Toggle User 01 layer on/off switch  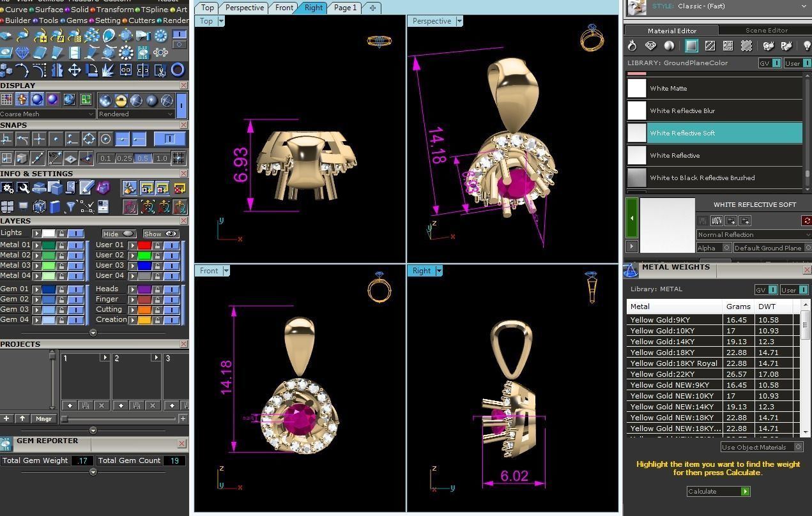[171, 245]
